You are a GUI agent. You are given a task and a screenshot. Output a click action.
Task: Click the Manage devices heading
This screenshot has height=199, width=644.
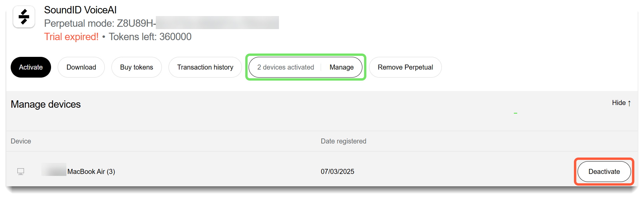coord(46,104)
